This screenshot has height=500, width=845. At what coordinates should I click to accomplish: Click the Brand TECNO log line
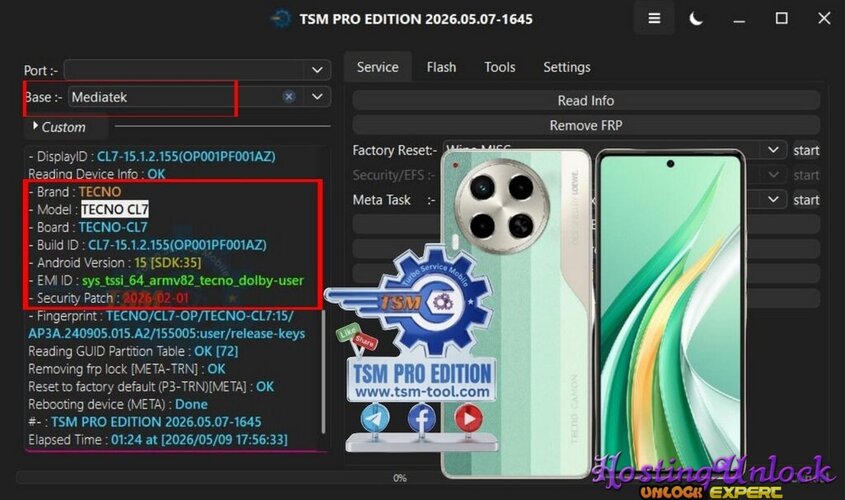point(75,192)
